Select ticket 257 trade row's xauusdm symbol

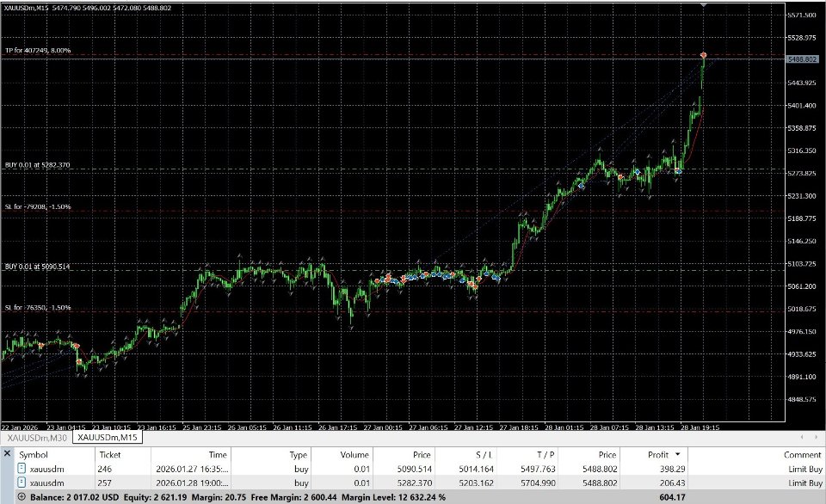[46, 483]
